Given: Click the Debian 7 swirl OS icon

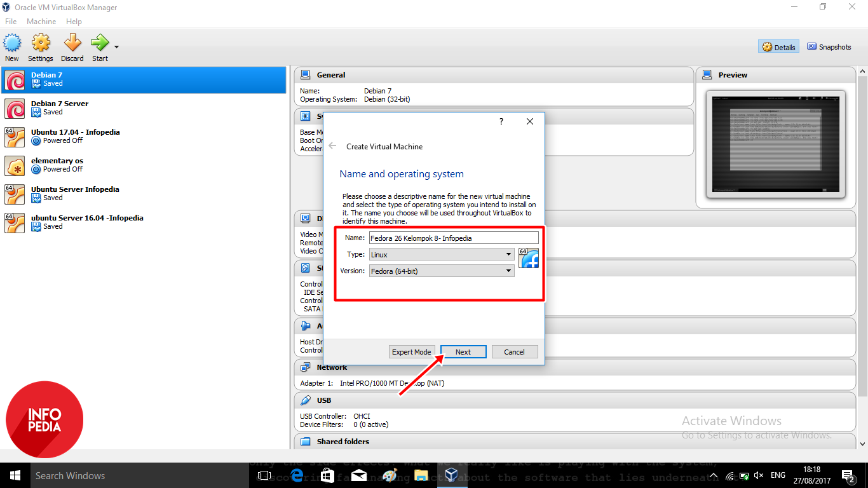Looking at the screenshot, I should (x=15, y=80).
